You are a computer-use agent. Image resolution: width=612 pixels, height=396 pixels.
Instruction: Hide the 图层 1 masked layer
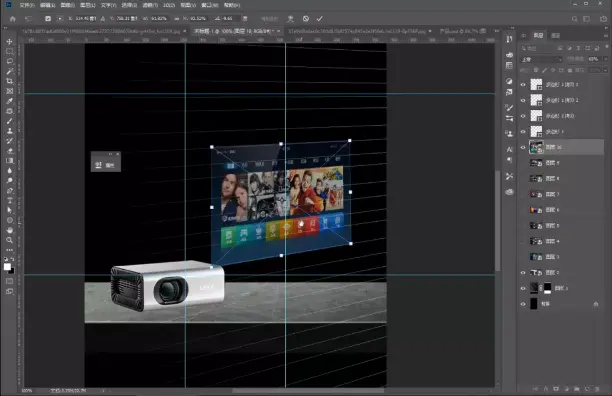pos(523,288)
